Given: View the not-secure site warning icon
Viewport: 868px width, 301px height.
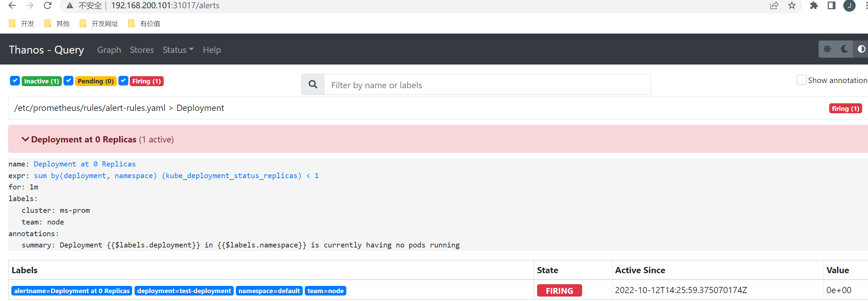Looking at the screenshot, I should coord(70,5).
